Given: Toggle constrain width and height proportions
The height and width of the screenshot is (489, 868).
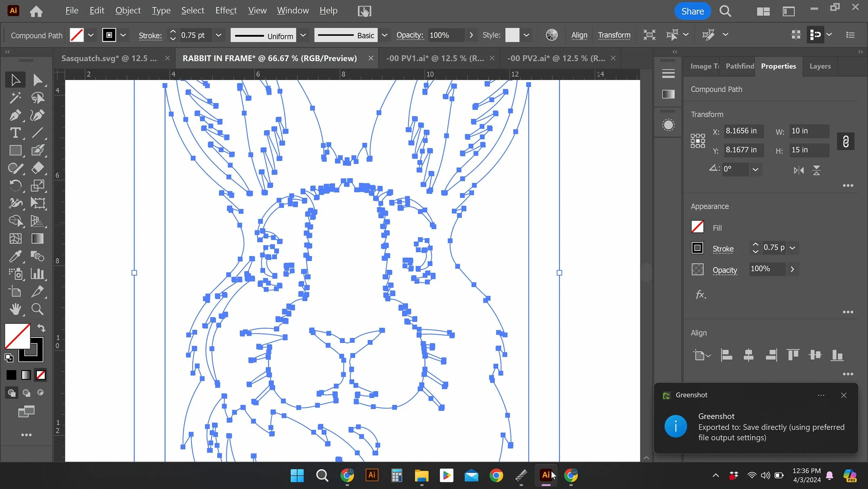Looking at the screenshot, I should click(845, 141).
